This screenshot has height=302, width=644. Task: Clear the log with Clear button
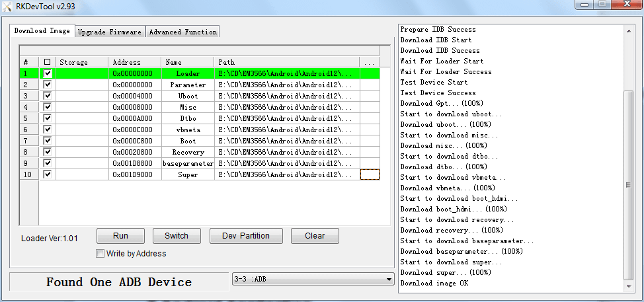[x=315, y=236]
